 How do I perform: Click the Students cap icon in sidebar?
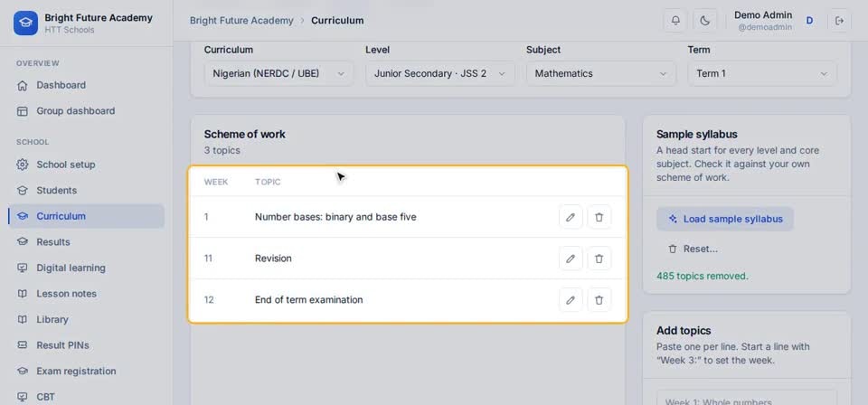22,191
